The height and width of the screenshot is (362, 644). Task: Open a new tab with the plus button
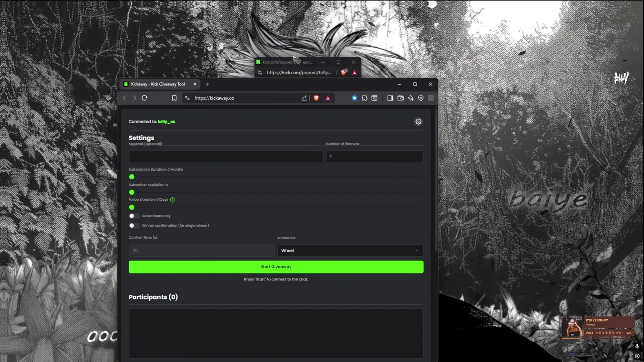tap(207, 84)
